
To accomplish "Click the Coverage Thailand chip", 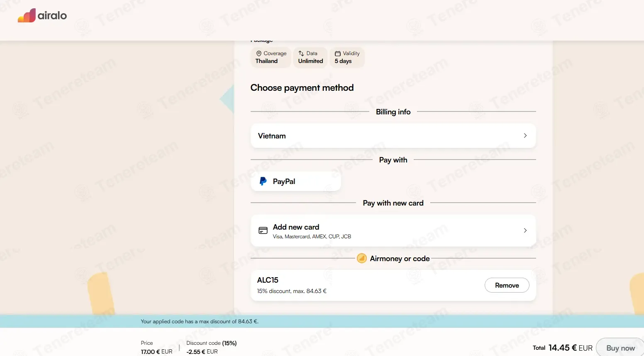I will click(271, 57).
